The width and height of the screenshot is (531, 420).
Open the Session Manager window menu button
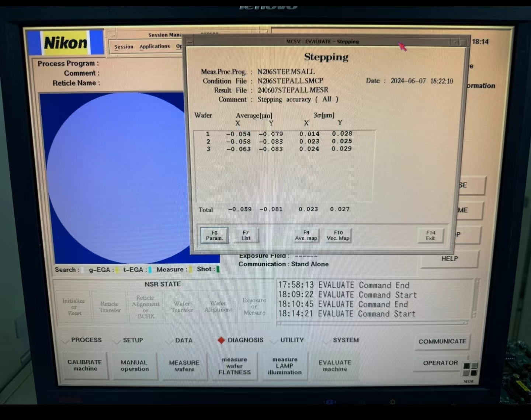tap(112, 35)
